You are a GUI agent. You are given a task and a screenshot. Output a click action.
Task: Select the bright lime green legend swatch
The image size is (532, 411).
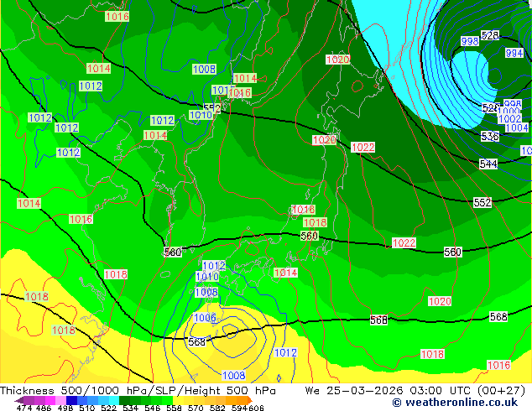(x=167, y=400)
